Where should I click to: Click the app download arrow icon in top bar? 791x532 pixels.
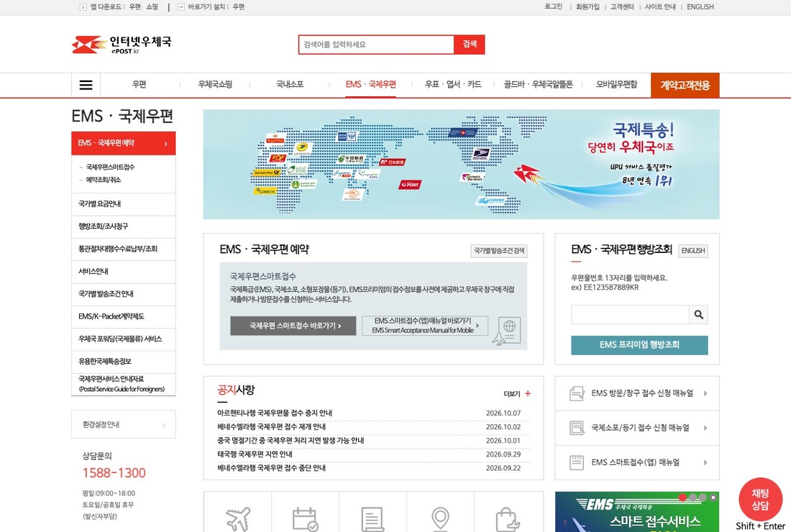[x=83, y=7]
